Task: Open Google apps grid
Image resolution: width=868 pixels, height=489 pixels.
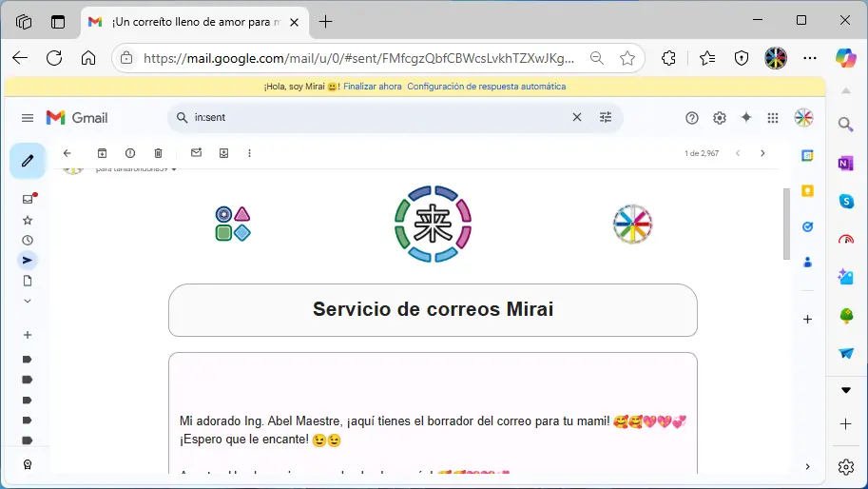Action: pyautogui.click(x=773, y=118)
